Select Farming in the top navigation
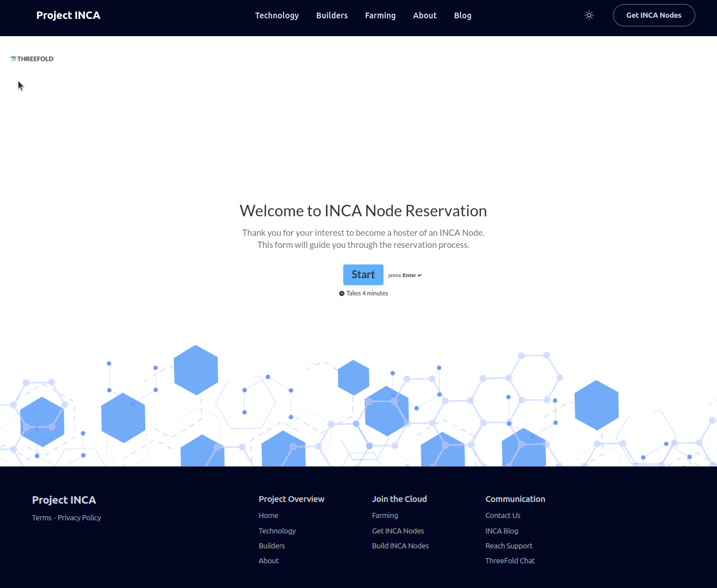Screen dimensions: 717x588 point(380,15)
